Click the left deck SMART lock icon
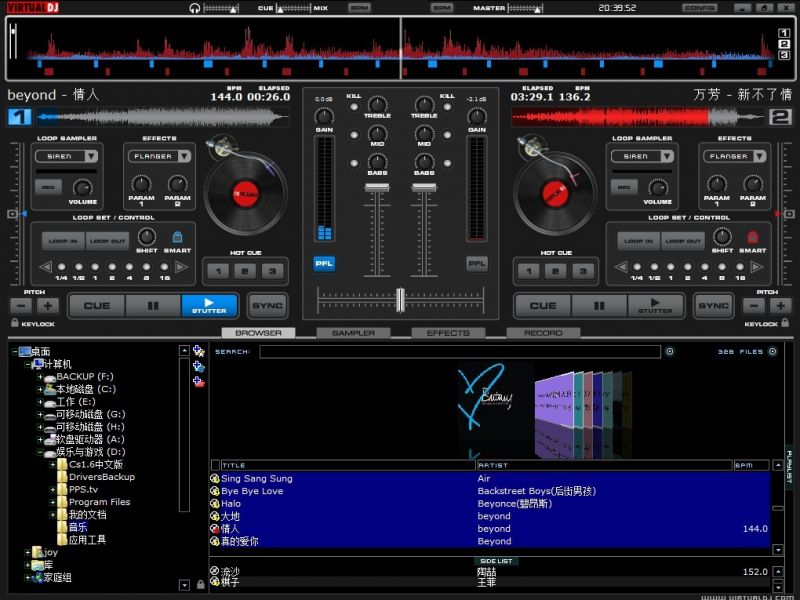Screen dimensions: 800x600 [x=177, y=238]
